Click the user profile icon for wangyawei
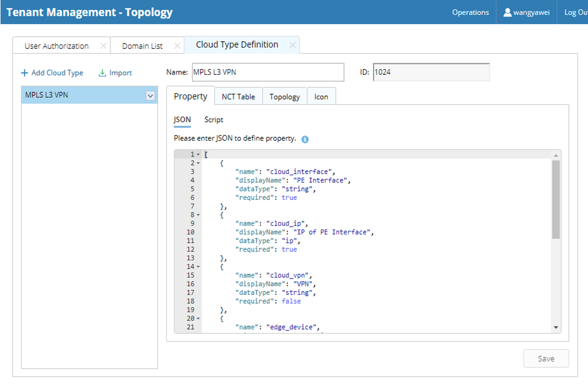Screen dimensions: 588x391 507,12
